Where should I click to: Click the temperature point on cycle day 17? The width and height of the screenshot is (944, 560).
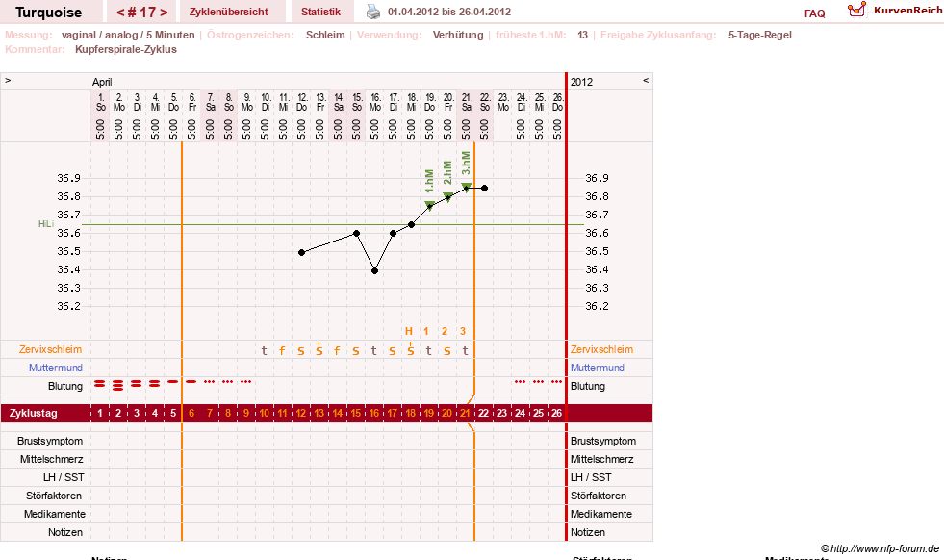[x=394, y=233]
